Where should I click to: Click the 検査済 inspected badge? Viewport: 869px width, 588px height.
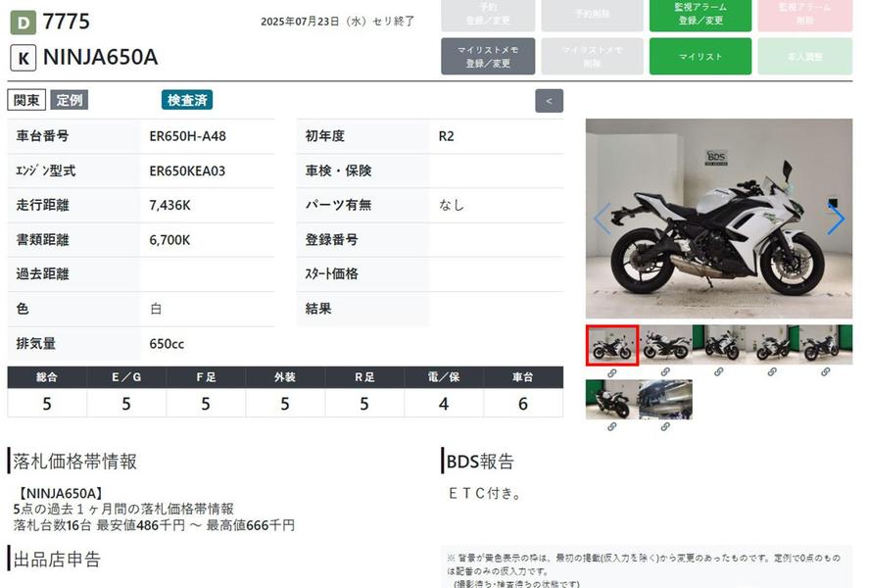[x=187, y=100]
